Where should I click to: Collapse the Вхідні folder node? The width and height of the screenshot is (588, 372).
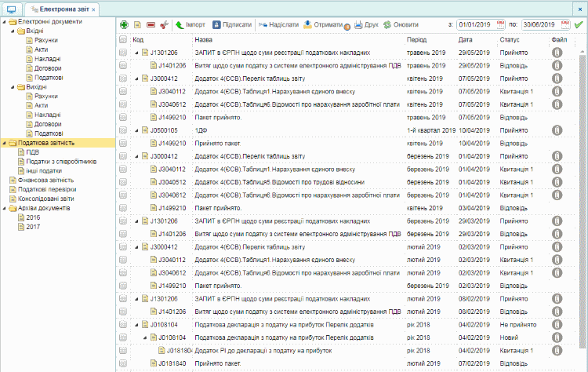13,31
